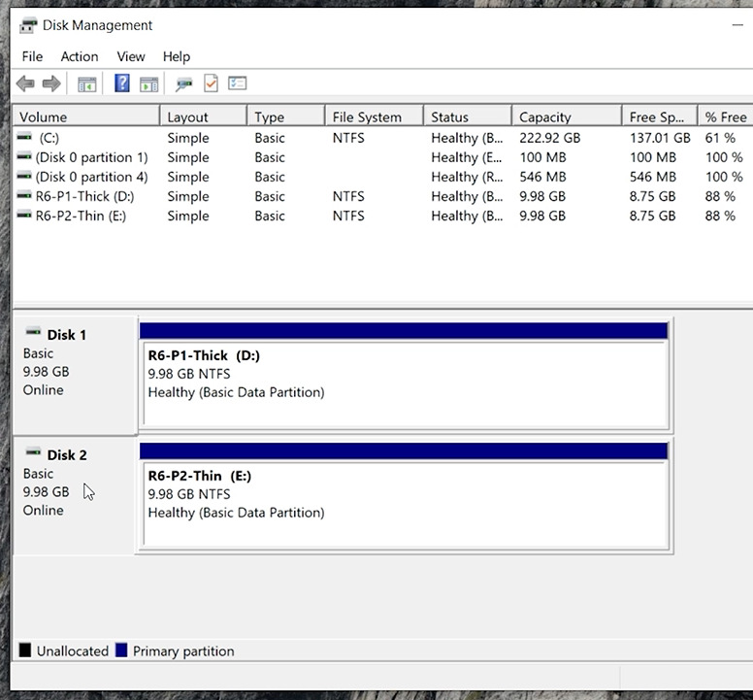Viewport: 753px width, 700px height.
Task: Click the 546 MB capacity value
Action: click(542, 177)
